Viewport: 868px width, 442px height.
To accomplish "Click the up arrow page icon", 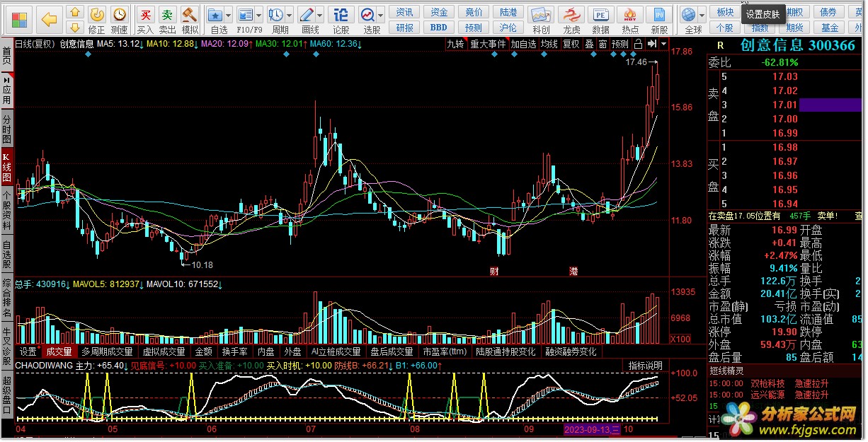I will click(75, 12).
